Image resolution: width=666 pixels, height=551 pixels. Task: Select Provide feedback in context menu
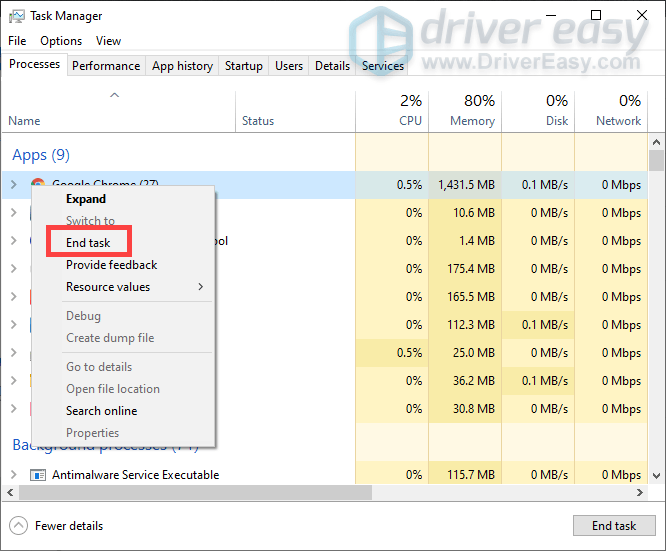[112, 265]
